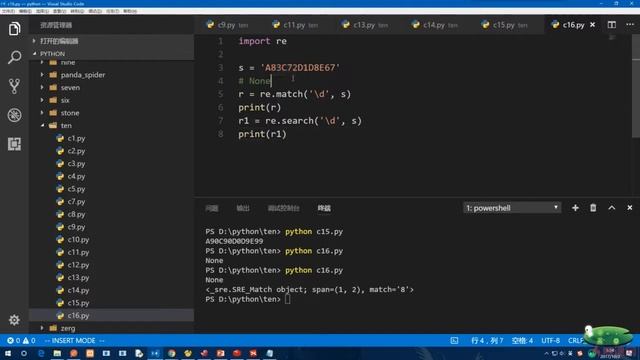Open c8.py in the file tree
Screen dimensions: 640x360
pyautogui.click(x=112, y=214)
